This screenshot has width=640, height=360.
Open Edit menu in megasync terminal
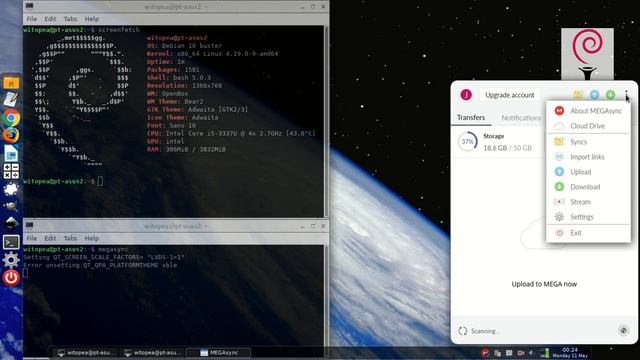point(50,238)
